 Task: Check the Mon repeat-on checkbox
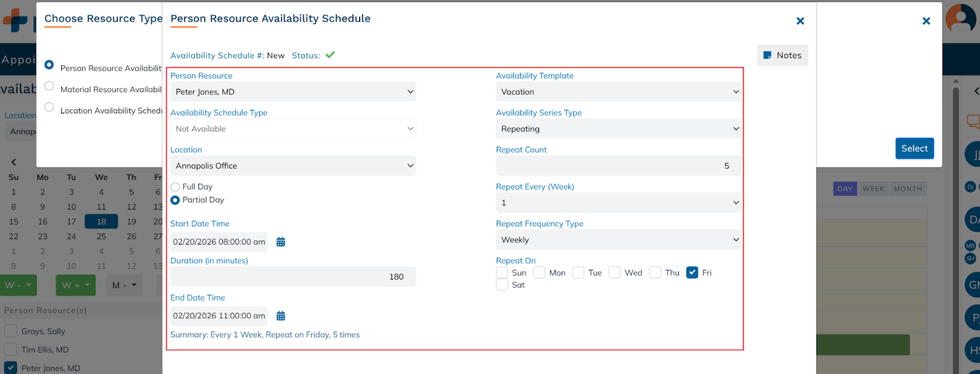pos(540,273)
